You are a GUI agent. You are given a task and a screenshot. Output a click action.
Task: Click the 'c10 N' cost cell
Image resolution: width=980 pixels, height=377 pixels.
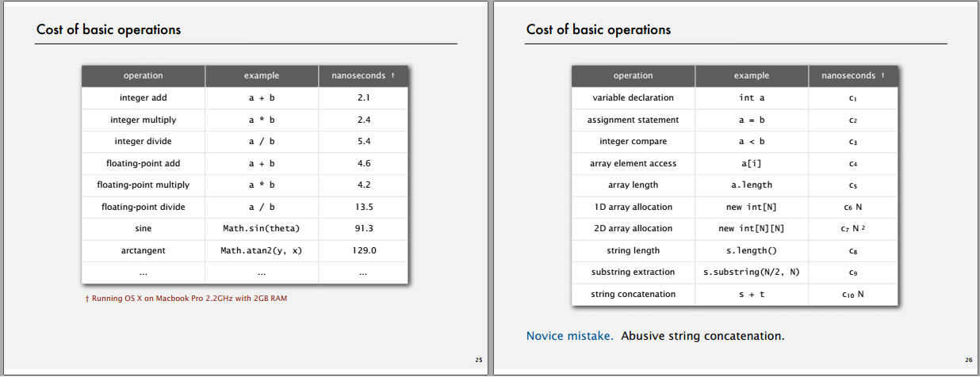pyautogui.click(x=853, y=294)
